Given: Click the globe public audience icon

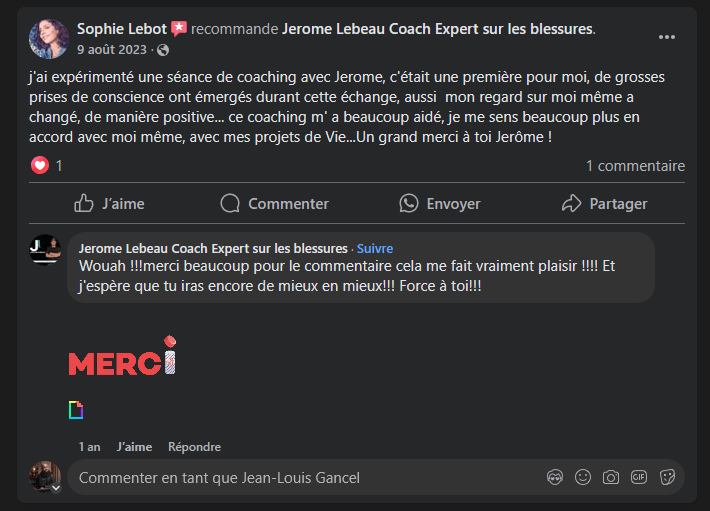Looking at the screenshot, I should click(163, 50).
